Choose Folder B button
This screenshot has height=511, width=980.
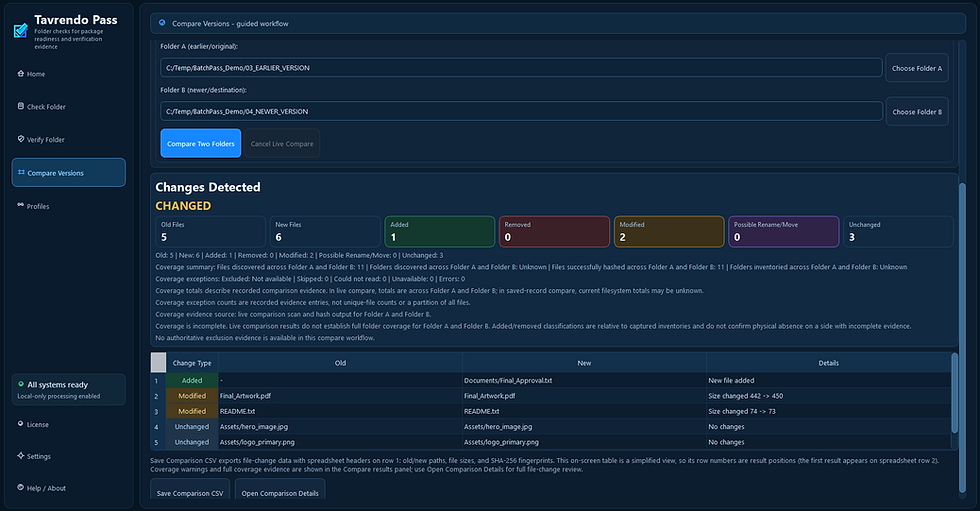[917, 112]
